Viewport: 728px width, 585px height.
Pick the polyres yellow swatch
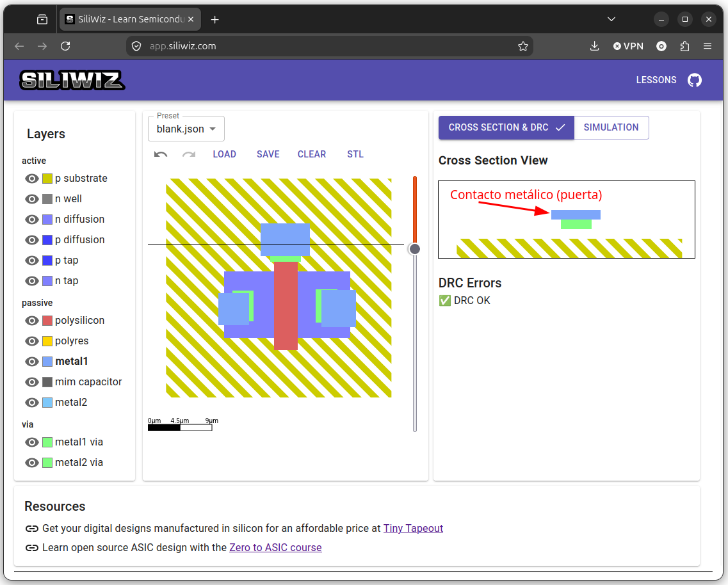(x=47, y=341)
